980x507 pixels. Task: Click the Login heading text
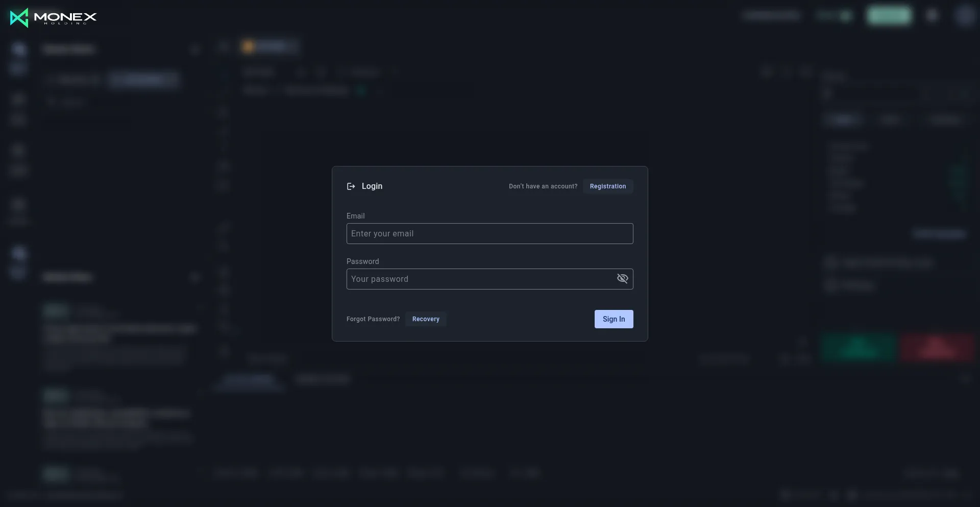[372, 186]
